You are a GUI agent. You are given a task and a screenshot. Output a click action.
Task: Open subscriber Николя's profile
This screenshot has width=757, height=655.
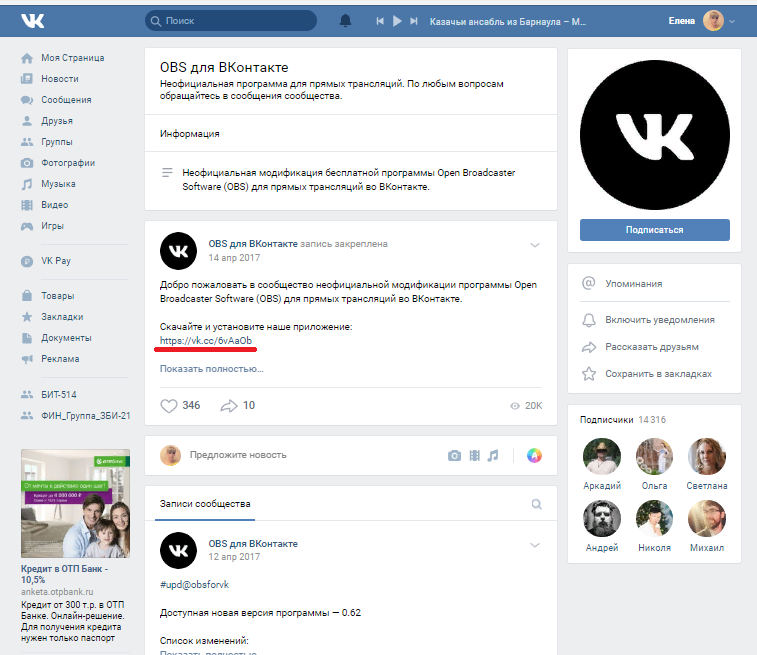[x=655, y=518]
